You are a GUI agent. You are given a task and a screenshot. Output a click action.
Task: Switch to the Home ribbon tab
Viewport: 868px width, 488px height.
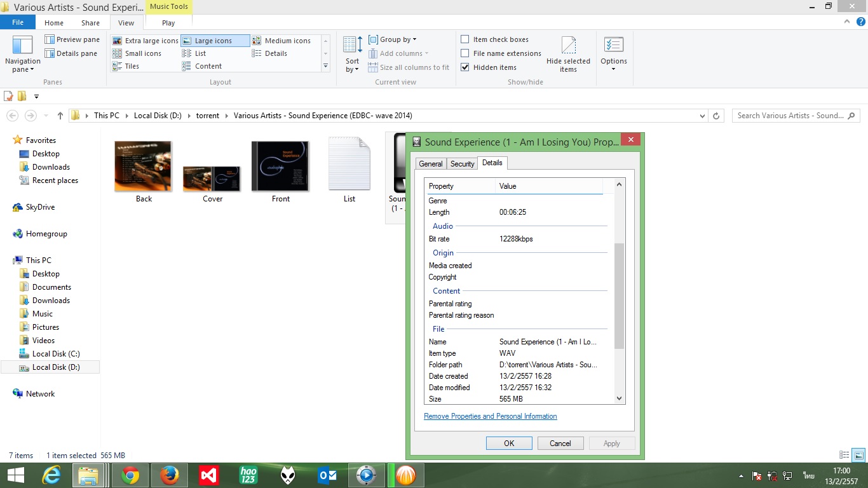54,23
